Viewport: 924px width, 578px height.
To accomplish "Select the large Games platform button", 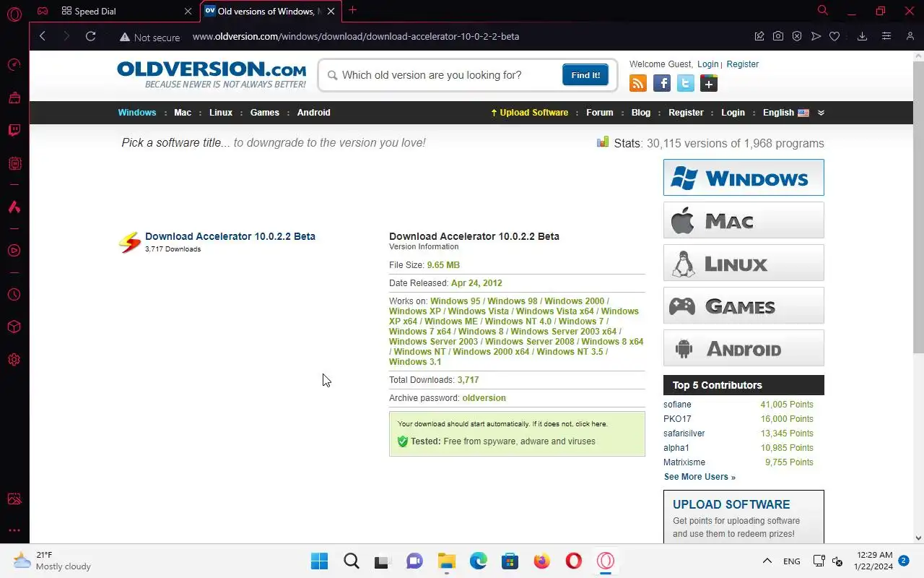I will tap(744, 306).
